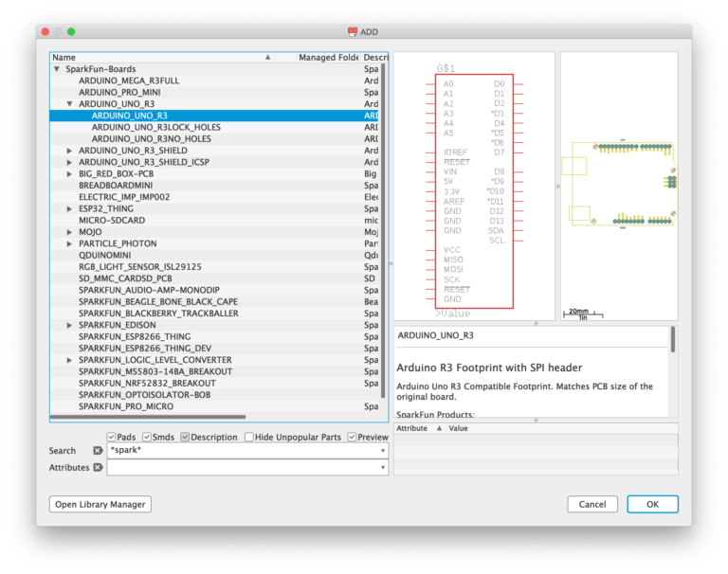This screenshot has width=728, height=574.
Task: Click the Managed Folder column header
Action: pos(328,58)
